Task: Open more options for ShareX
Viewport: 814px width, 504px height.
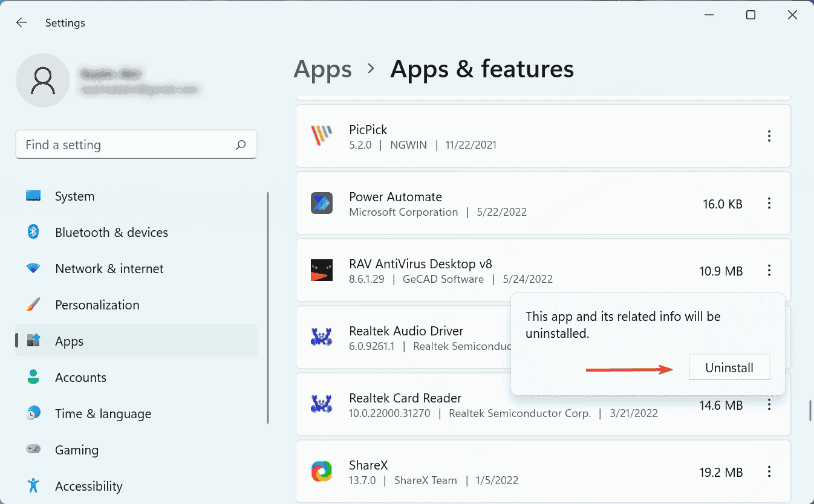Action: pos(769,472)
